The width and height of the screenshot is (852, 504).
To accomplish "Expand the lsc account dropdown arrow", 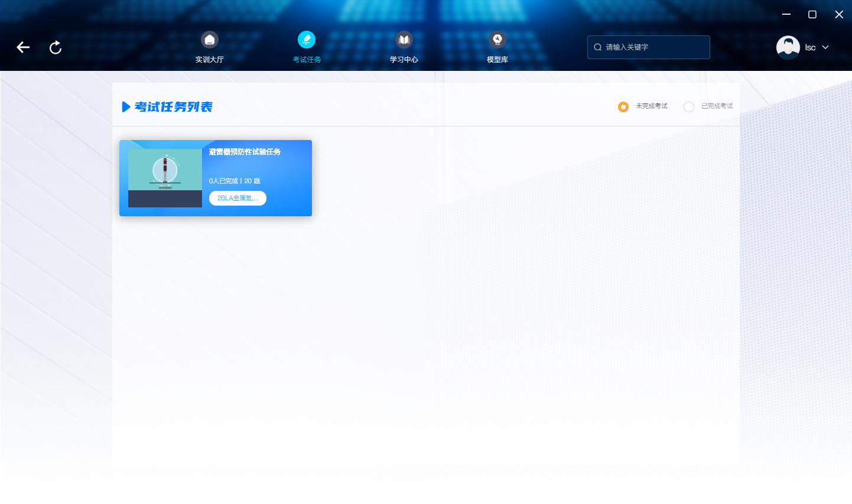I will (825, 47).
